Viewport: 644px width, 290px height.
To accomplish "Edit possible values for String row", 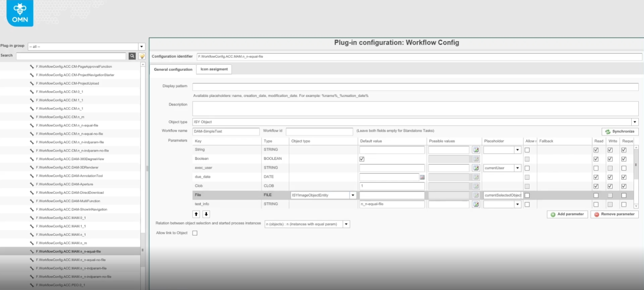I will tap(476, 150).
